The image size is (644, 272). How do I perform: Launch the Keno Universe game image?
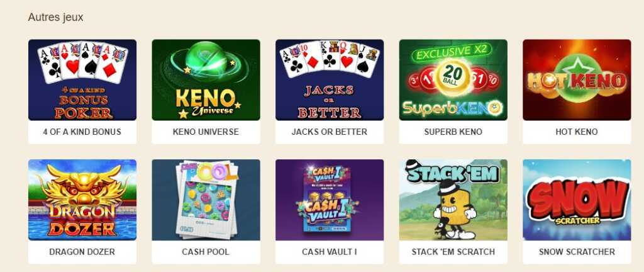click(x=206, y=80)
